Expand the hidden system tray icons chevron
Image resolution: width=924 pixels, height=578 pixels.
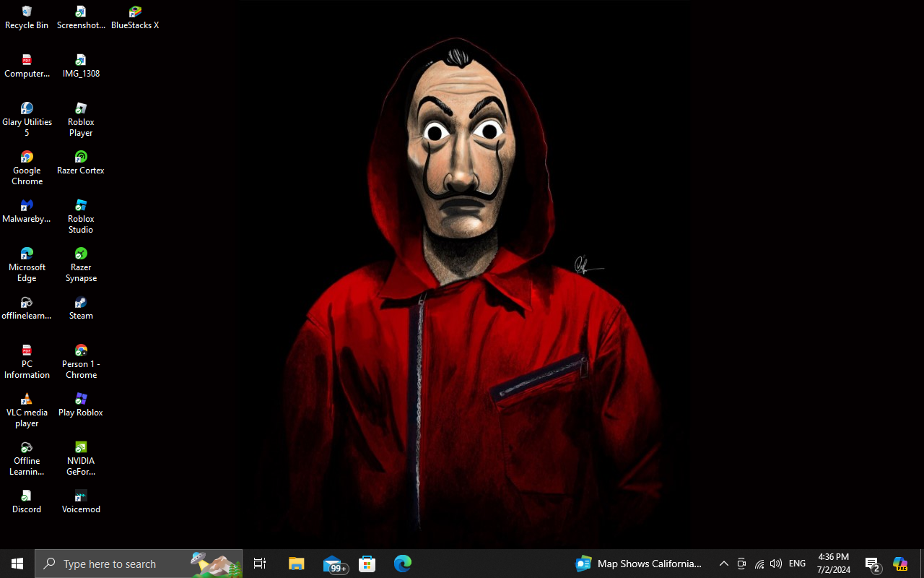pyautogui.click(x=724, y=564)
